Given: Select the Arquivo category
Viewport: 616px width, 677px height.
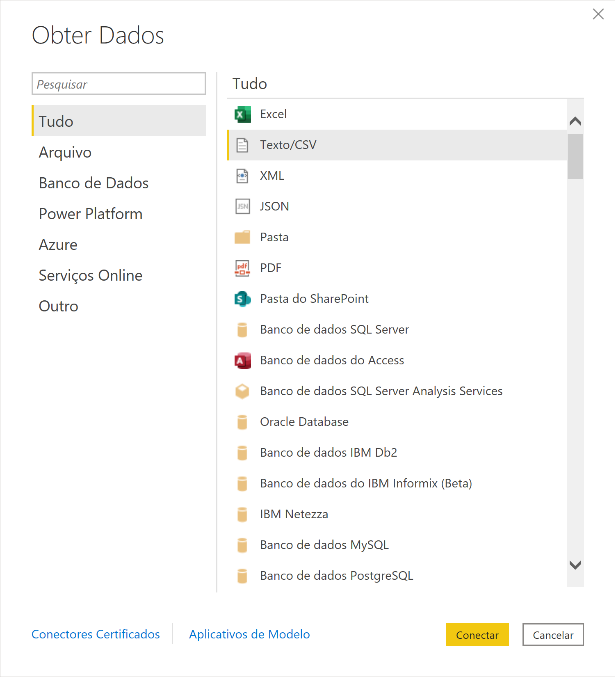Looking at the screenshot, I should pos(119,152).
